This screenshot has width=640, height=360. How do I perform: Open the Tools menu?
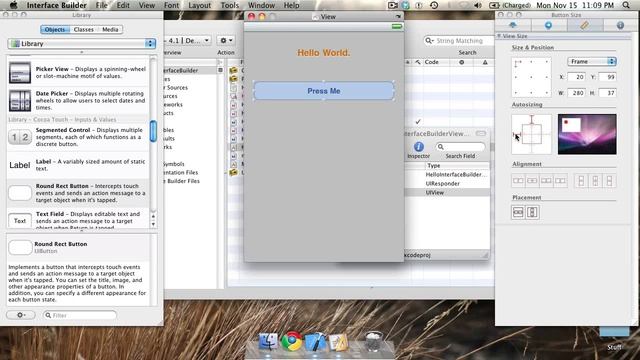pos(230,5)
